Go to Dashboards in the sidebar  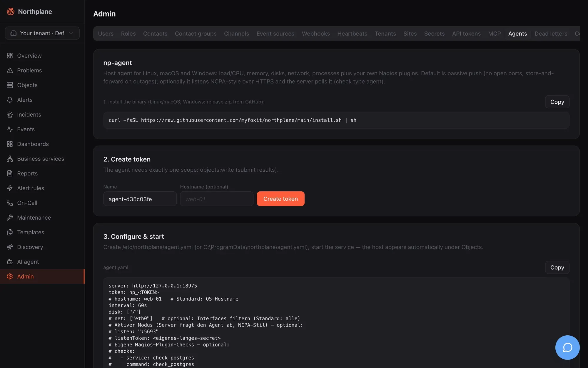click(42, 144)
